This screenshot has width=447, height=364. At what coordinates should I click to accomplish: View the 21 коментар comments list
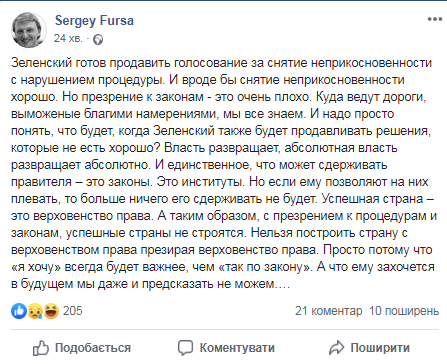pyautogui.click(x=328, y=311)
